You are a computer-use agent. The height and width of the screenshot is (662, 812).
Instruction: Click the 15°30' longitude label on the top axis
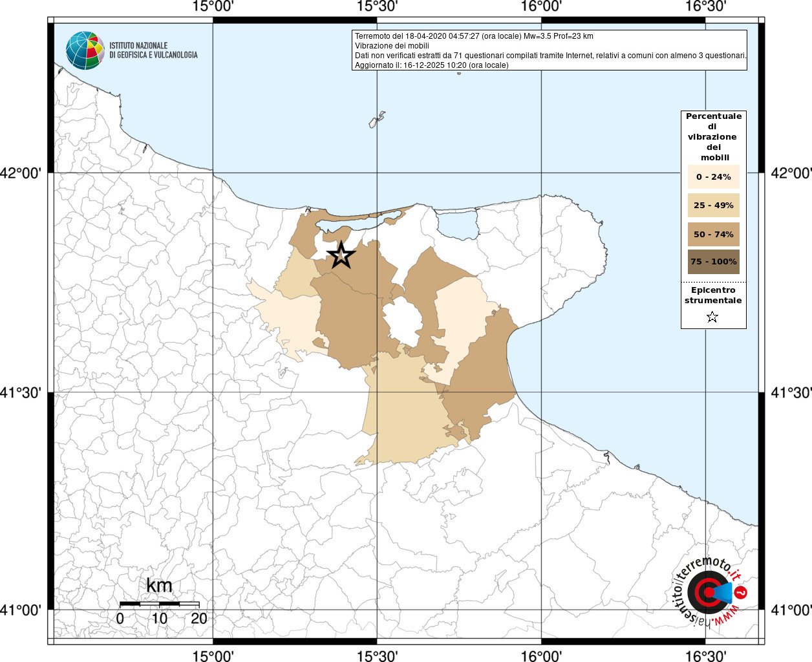(377, 6)
